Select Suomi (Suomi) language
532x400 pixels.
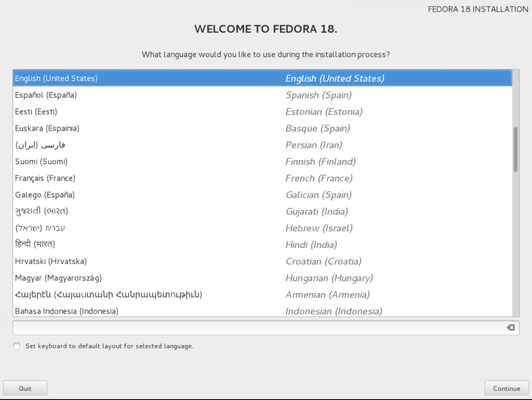coord(263,161)
